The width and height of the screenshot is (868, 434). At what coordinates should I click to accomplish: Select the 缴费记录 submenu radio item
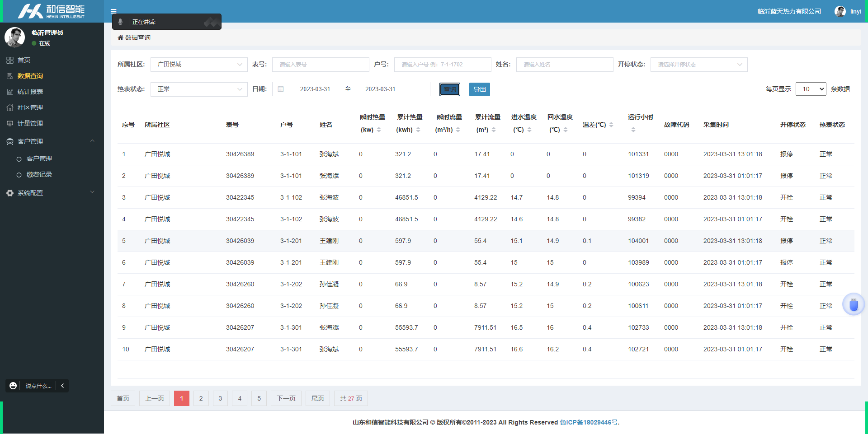click(x=19, y=175)
